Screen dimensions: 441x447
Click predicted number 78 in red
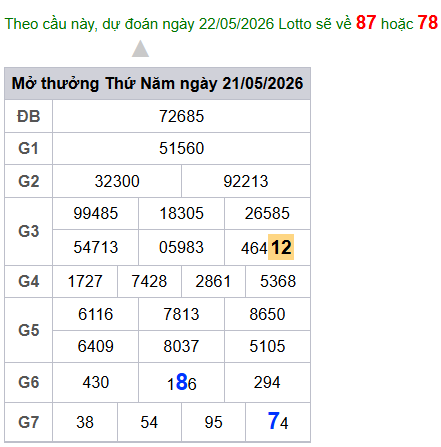click(x=428, y=23)
